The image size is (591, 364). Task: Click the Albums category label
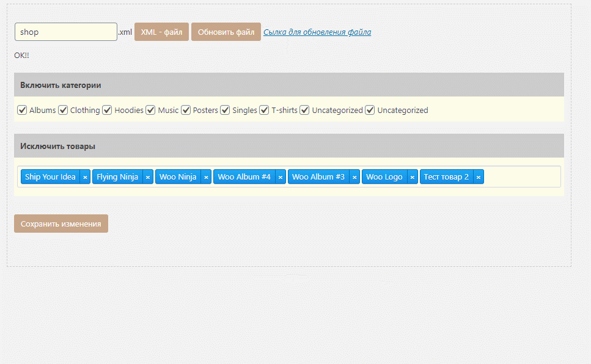[x=43, y=111]
